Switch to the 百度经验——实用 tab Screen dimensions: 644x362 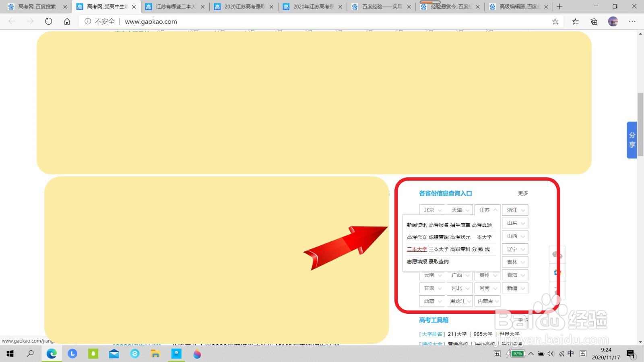[382, 6]
